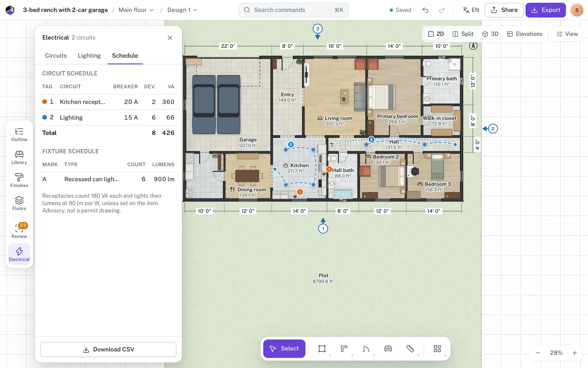Select the furniture tool in bottom toolbar
Screen dimensions: 588x368
(388, 349)
